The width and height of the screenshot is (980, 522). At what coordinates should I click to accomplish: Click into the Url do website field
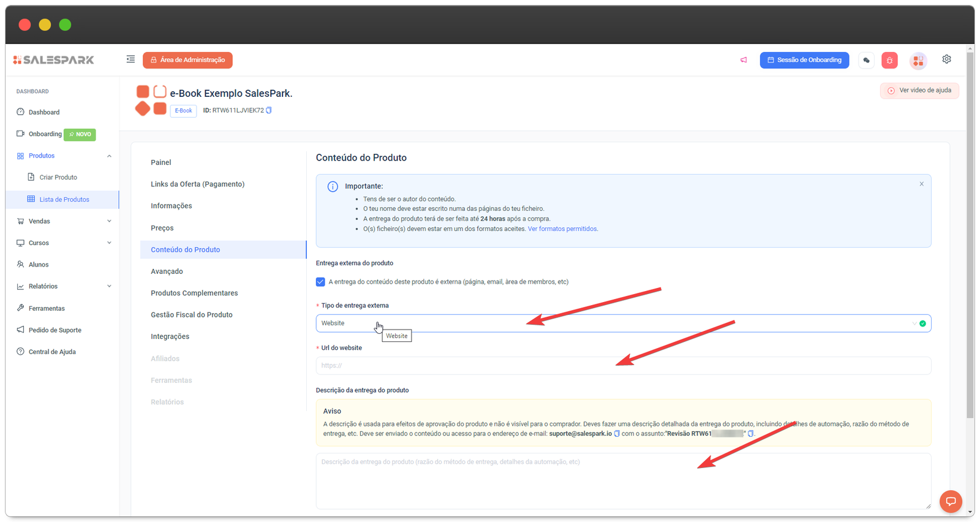[623, 366]
